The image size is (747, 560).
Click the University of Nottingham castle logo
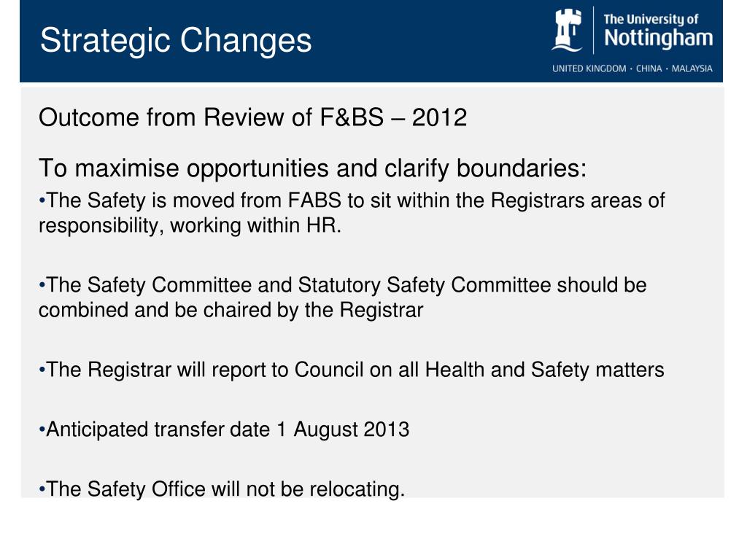[x=568, y=31]
